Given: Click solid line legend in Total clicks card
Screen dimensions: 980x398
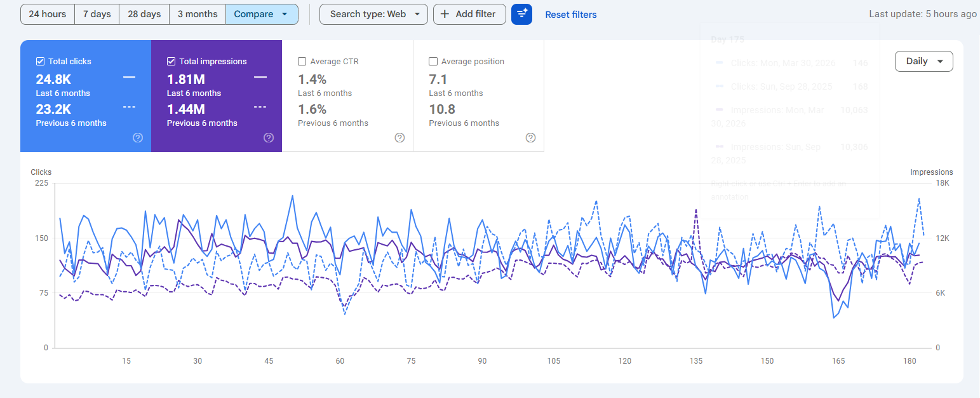Looking at the screenshot, I should 129,77.
